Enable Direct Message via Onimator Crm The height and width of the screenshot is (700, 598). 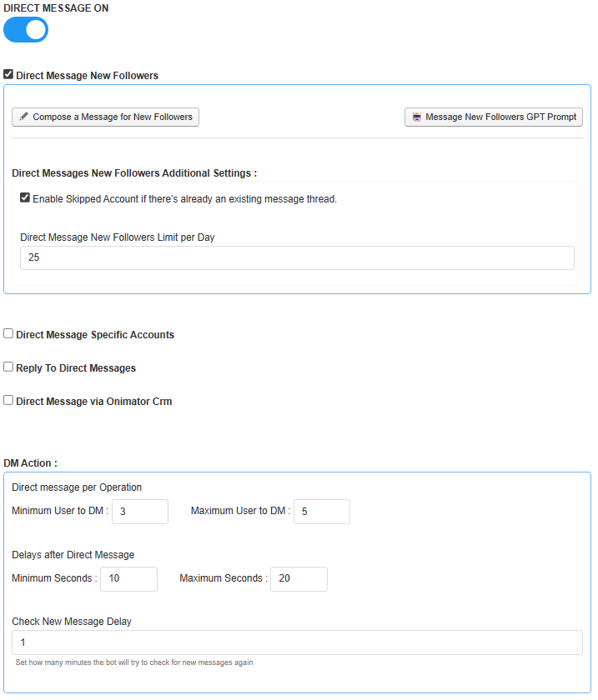pos(8,399)
